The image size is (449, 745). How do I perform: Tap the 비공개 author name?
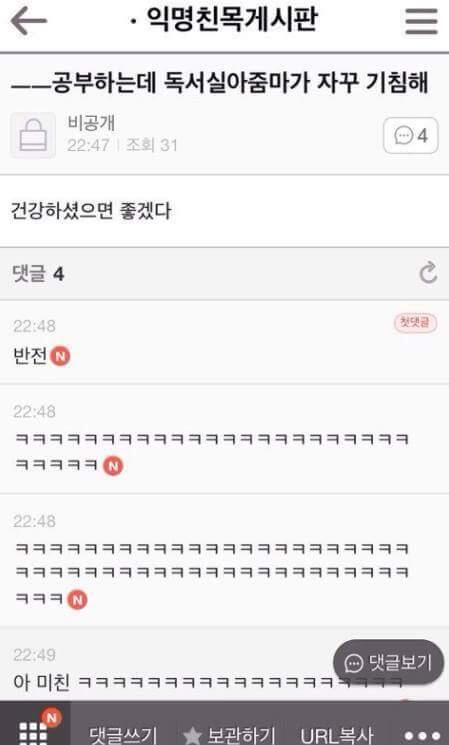coord(91,123)
